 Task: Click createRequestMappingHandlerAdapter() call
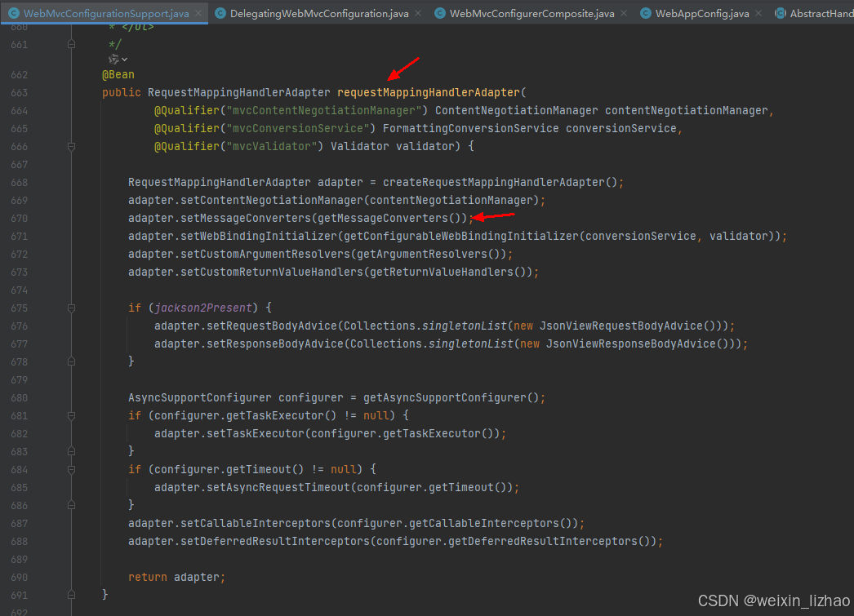click(x=500, y=182)
